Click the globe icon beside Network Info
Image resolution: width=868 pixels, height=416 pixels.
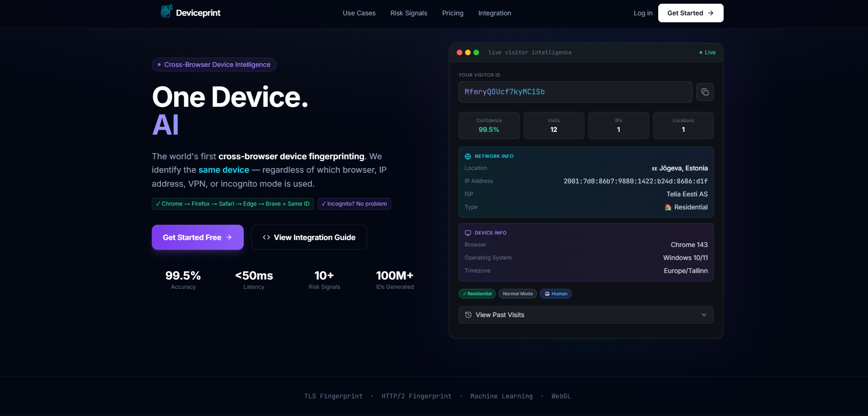(x=468, y=156)
